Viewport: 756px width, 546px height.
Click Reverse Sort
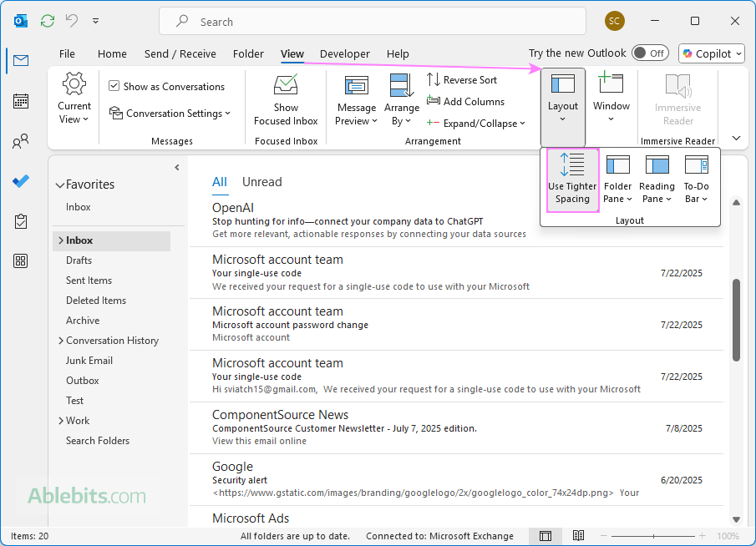[x=462, y=79]
